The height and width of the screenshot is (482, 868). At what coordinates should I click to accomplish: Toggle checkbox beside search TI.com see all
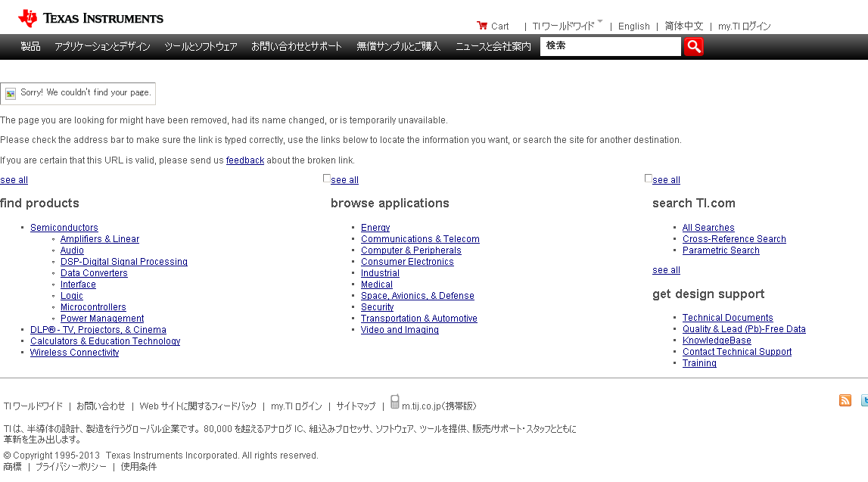point(649,178)
